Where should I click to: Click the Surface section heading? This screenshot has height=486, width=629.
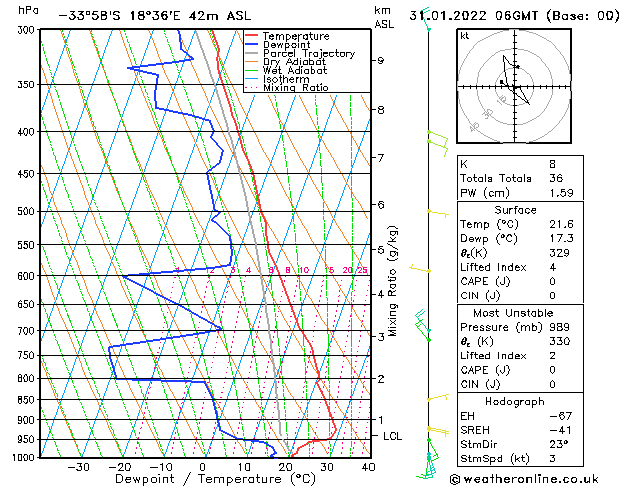515,210
